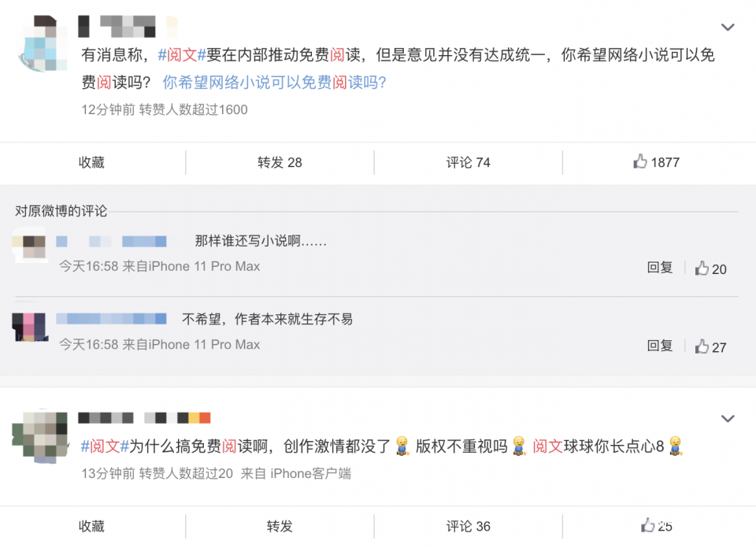Click 转发 under the second post
The height and width of the screenshot is (548, 756).
[280, 526]
